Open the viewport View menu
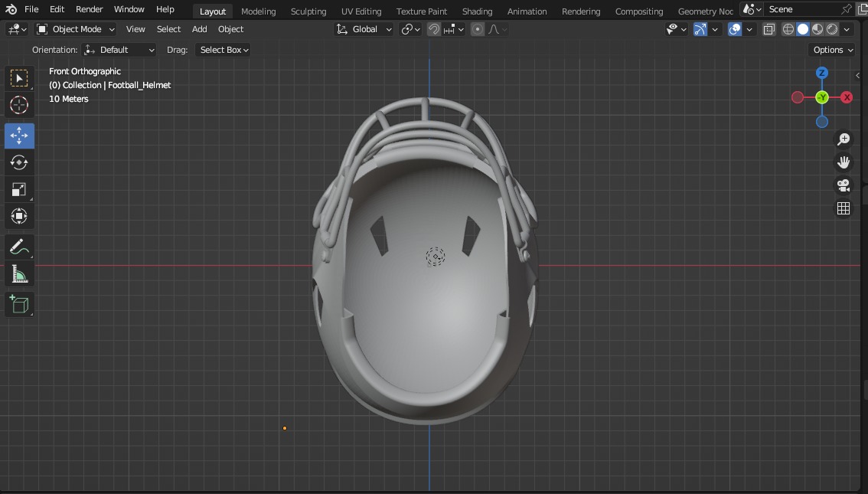The image size is (868, 494). pos(135,29)
